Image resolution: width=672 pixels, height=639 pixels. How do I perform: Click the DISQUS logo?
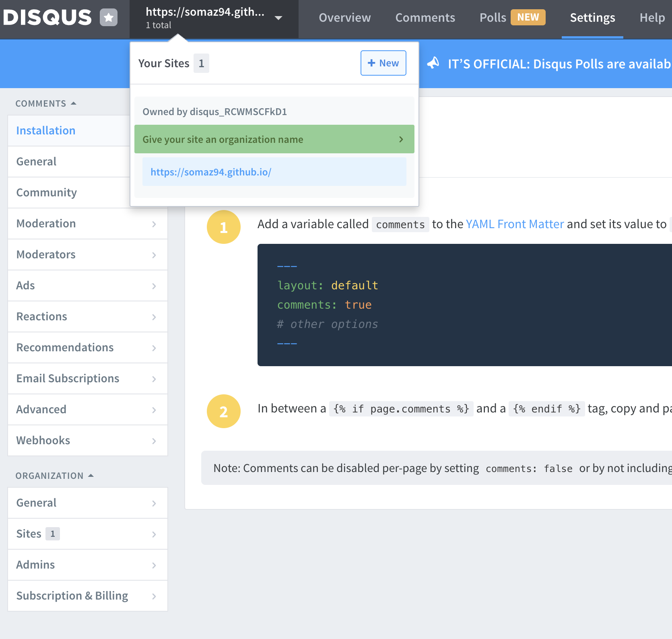click(x=47, y=18)
